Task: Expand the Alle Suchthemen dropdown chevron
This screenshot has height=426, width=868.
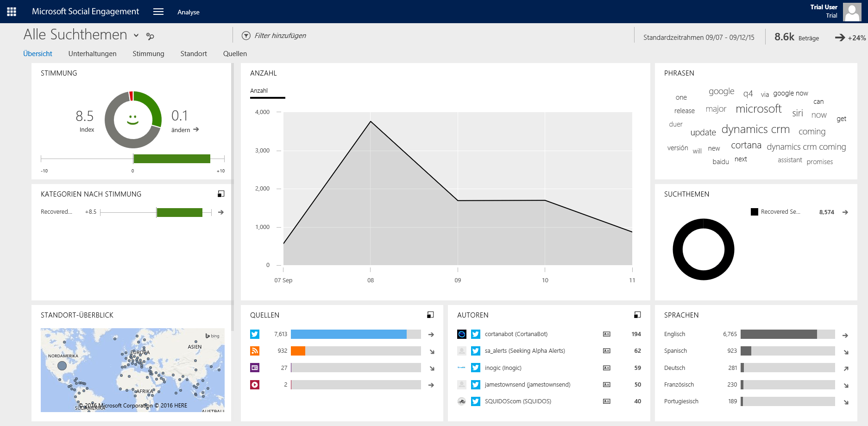Action: pyautogui.click(x=136, y=35)
